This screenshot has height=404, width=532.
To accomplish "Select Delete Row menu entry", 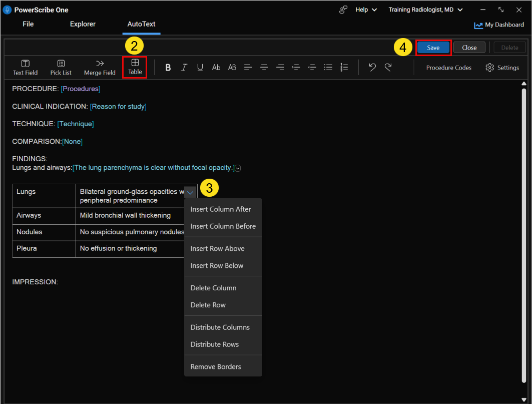I will click(x=223, y=305).
